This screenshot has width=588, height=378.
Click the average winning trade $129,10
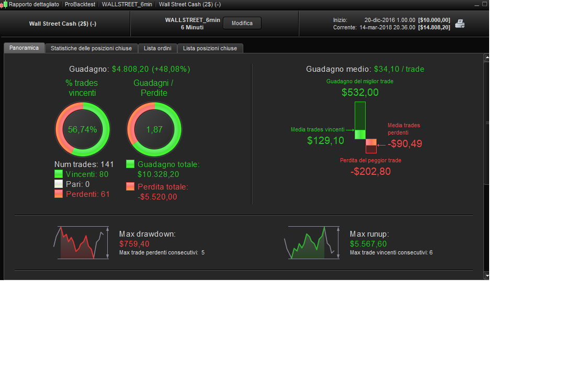(x=325, y=140)
